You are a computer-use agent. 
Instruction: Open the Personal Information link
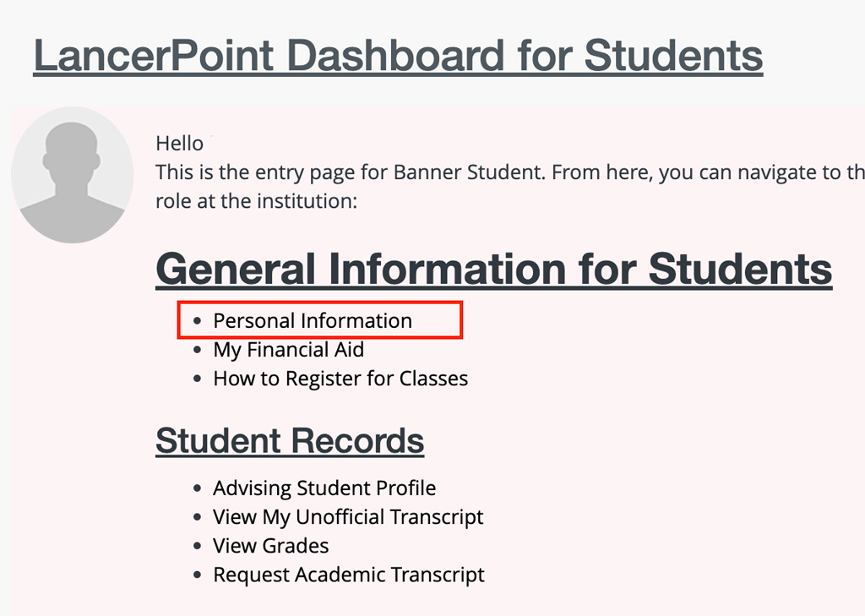tap(312, 321)
